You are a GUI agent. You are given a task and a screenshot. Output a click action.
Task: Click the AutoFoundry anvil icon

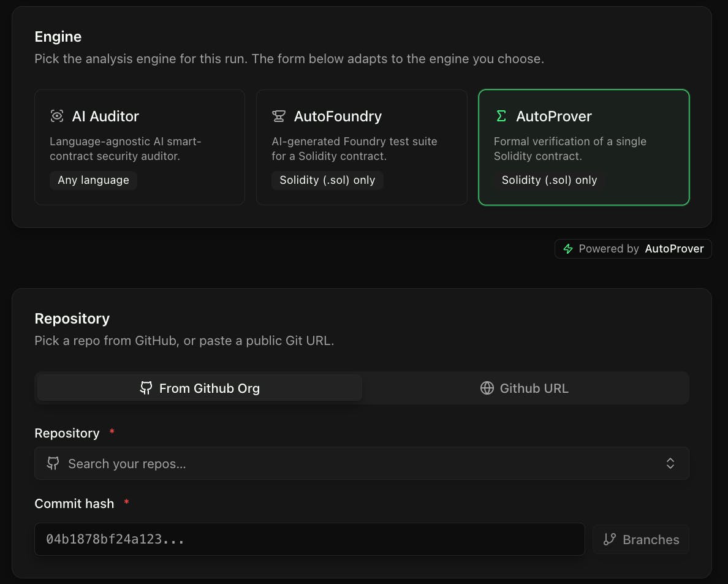[279, 116]
